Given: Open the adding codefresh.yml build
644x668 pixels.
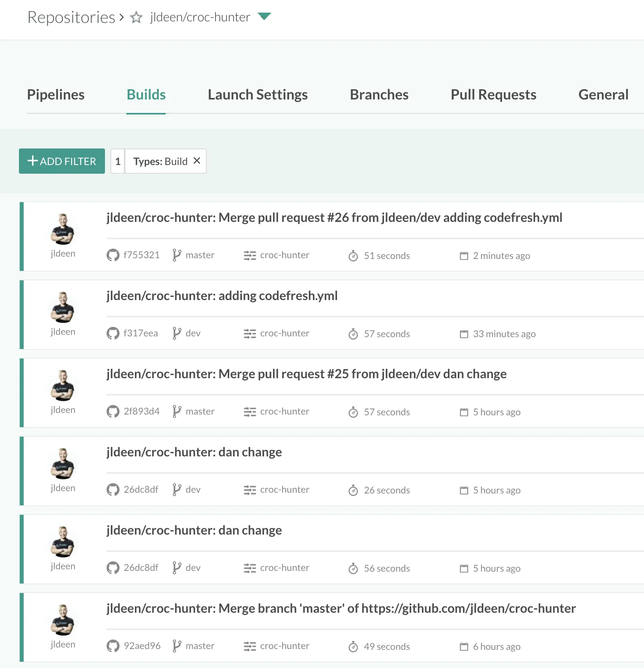Looking at the screenshot, I should tap(222, 296).
